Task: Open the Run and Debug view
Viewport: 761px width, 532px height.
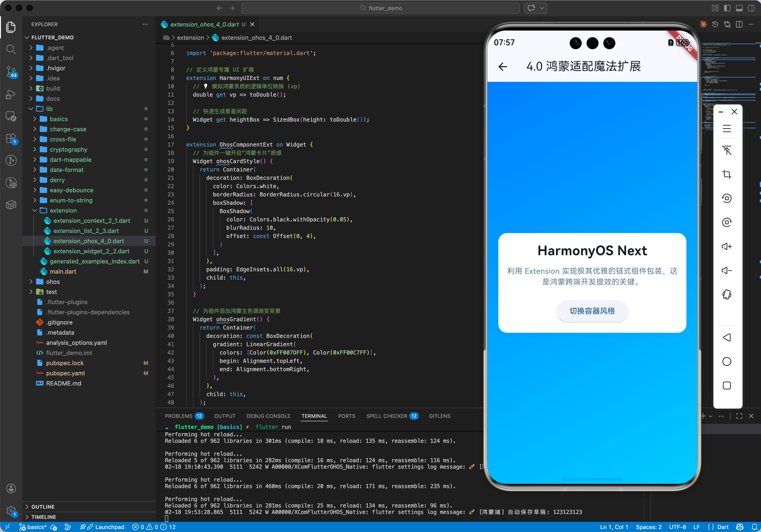Action: (x=11, y=95)
